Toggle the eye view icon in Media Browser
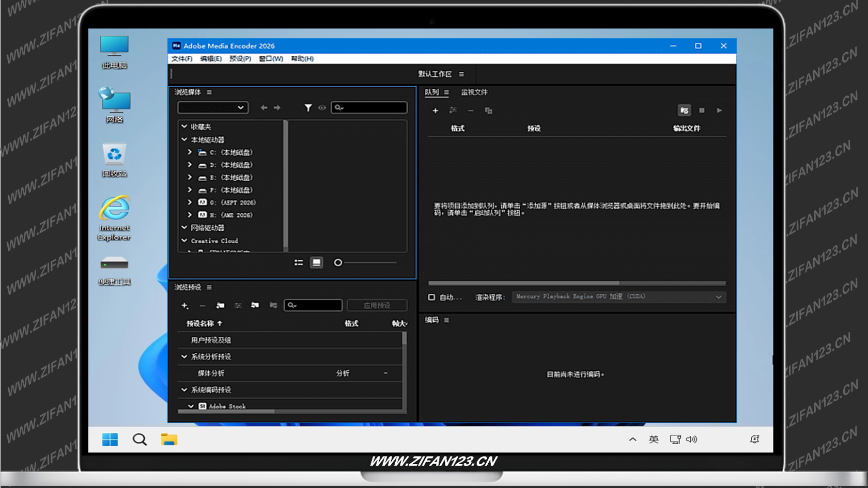Image resolution: width=868 pixels, height=488 pixels. tap(322, 107)
